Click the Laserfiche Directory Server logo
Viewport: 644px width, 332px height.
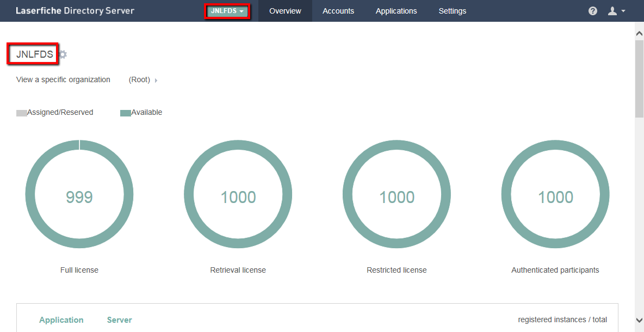point(75,11)
